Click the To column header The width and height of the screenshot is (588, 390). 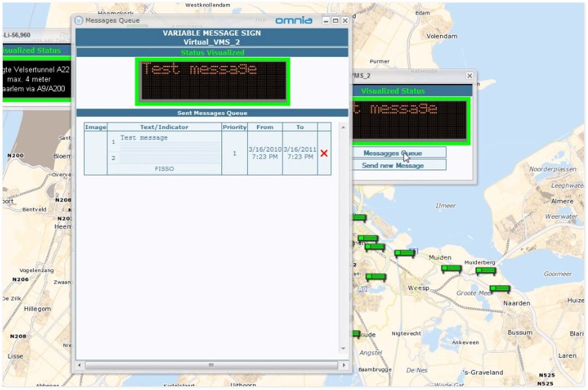point(300,127)
